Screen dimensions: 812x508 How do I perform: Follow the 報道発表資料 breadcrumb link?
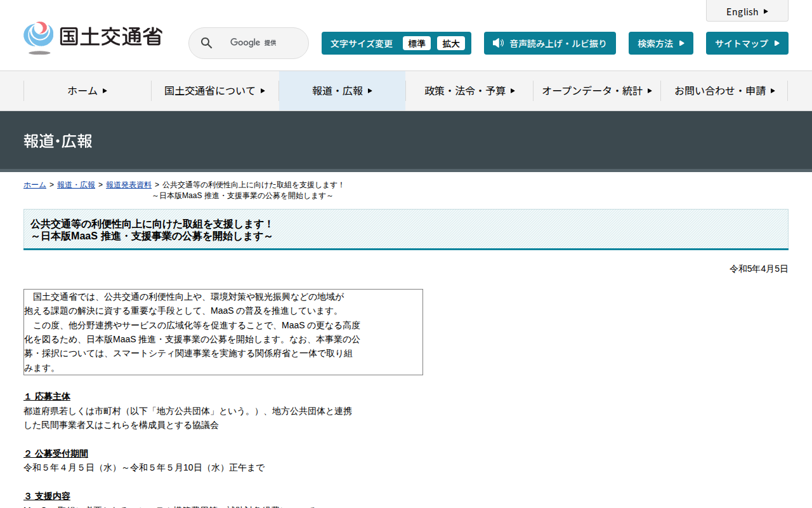[129, 185]
